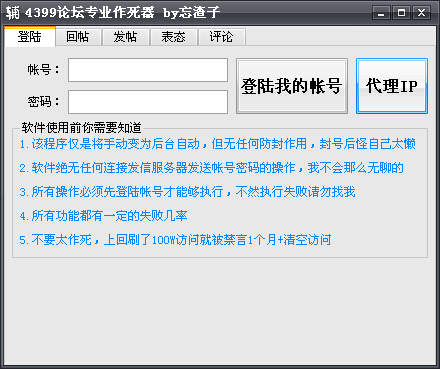Select notice line 1 about 防封作用
The image size is (440, 369).
pyautogui.click(x=217, y=144)
